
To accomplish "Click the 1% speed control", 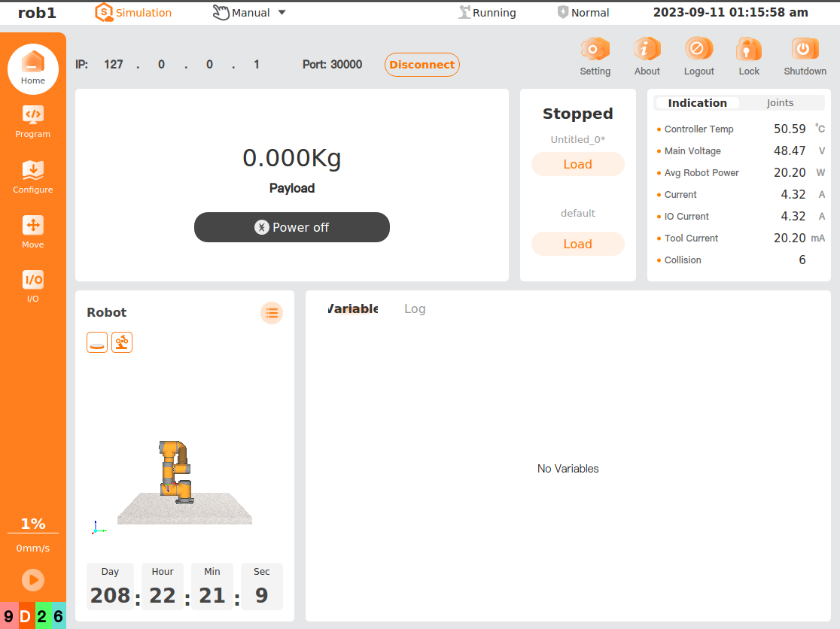I will (x=32, y=524).
